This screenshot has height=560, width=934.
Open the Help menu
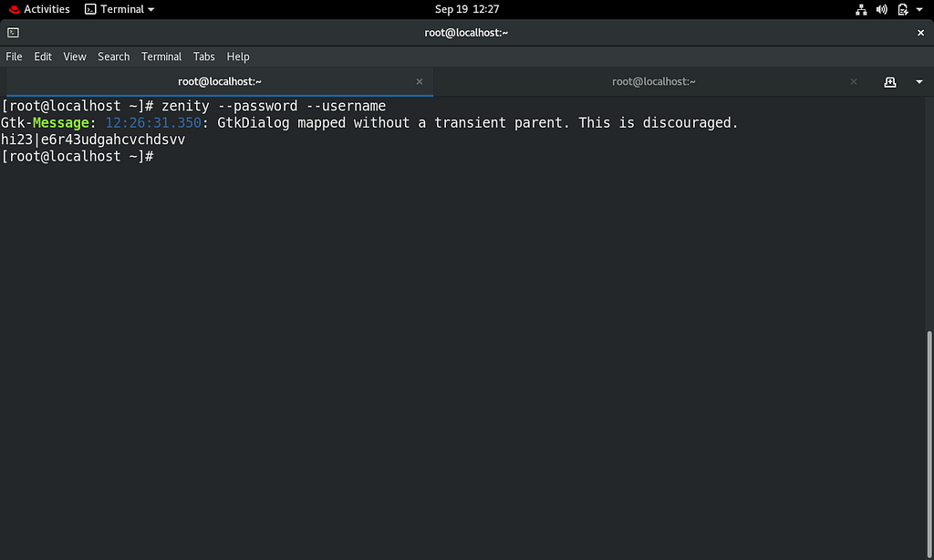pos(238,57)
